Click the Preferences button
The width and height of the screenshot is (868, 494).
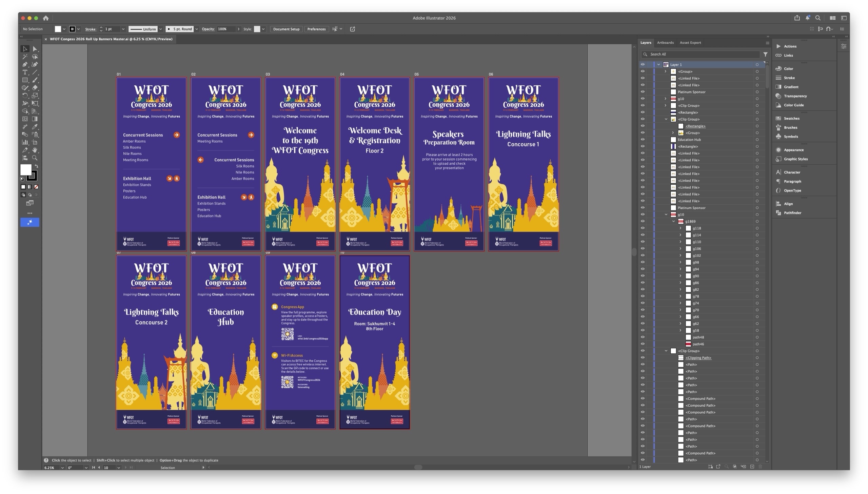[x=316, y=29]
